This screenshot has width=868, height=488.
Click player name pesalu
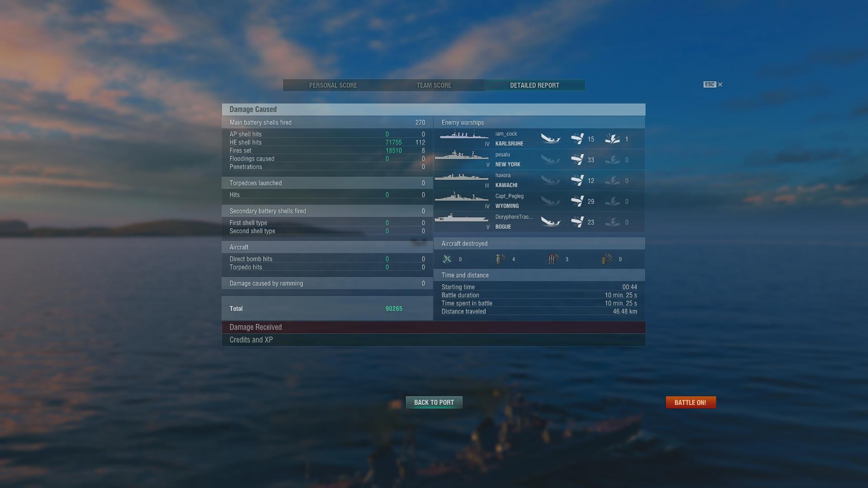pyautogui.click(x=502, y=155)
